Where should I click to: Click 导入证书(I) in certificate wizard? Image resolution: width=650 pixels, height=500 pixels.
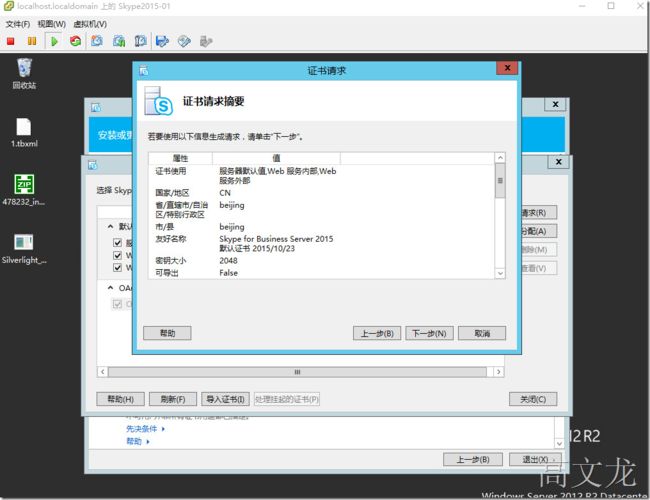(226, 399)
